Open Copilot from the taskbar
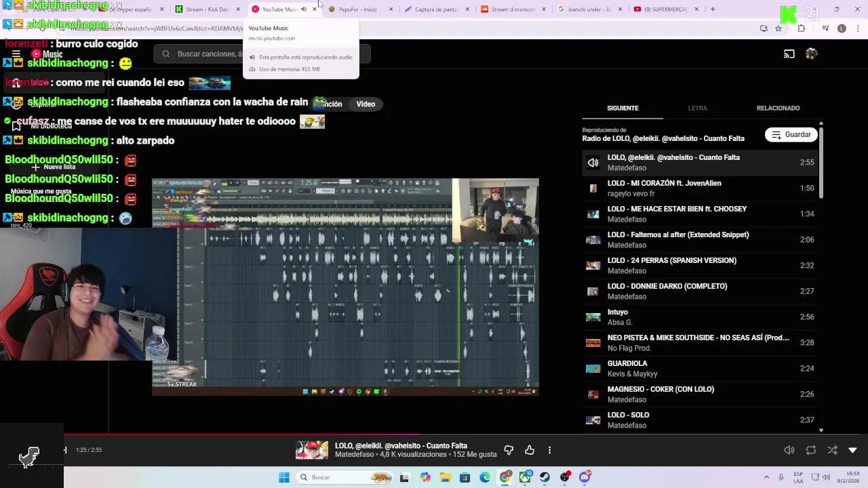 click(x=425, y=477)
